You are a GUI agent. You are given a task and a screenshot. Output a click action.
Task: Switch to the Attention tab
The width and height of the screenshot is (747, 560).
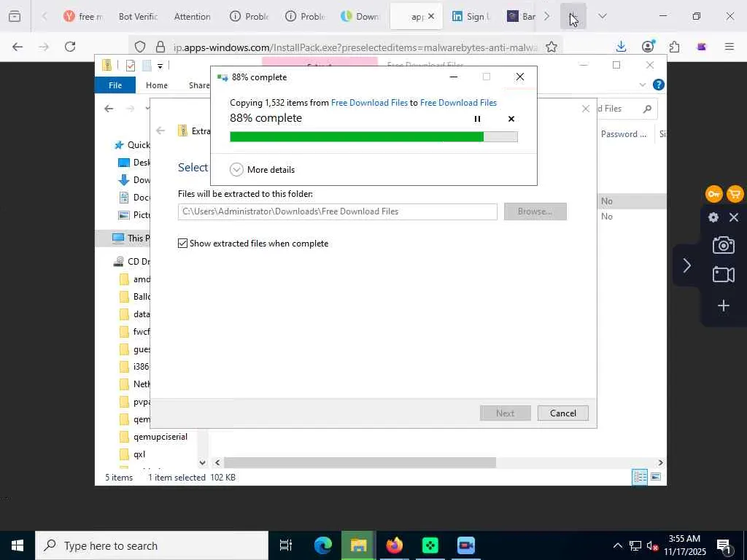192,17
